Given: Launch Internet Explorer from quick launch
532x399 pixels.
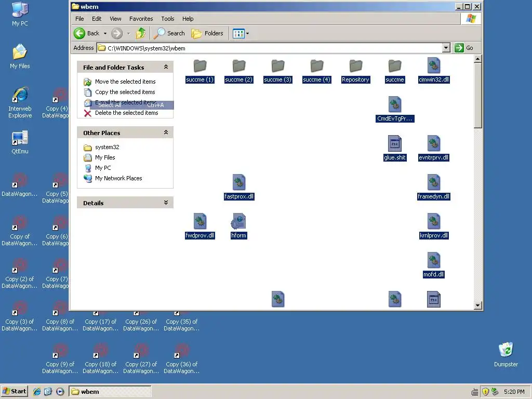Looking at the screenshot, I should (37, 392).
